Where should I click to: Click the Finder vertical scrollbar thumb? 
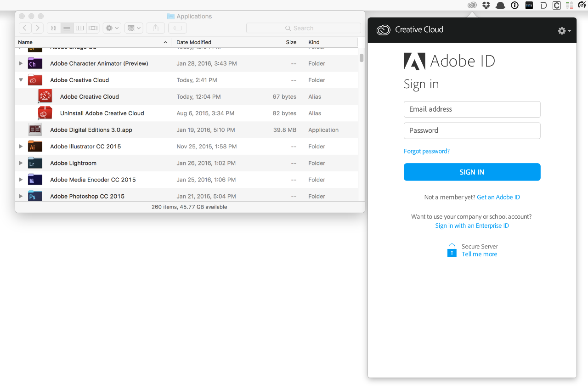362,57
